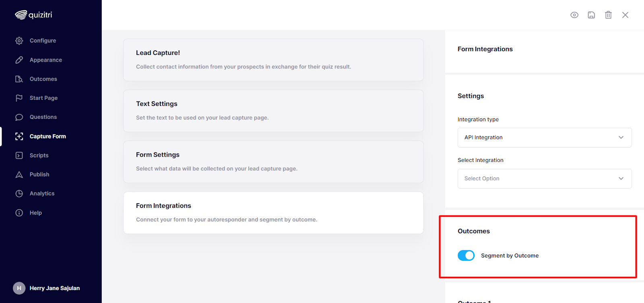The height and width of the screenshot is (303, 644).
Task: Click the Start Page flag icon
Action: [x=19, y=98]
